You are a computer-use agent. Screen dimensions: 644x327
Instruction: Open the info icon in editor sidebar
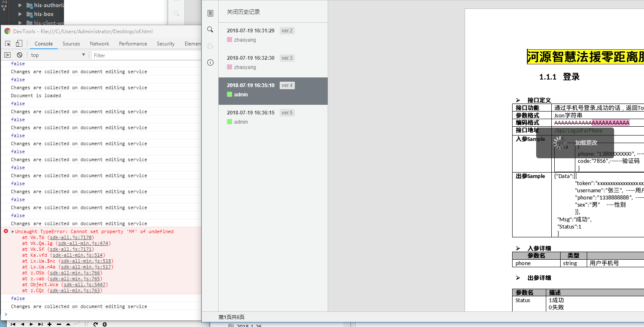pos(210,62)
